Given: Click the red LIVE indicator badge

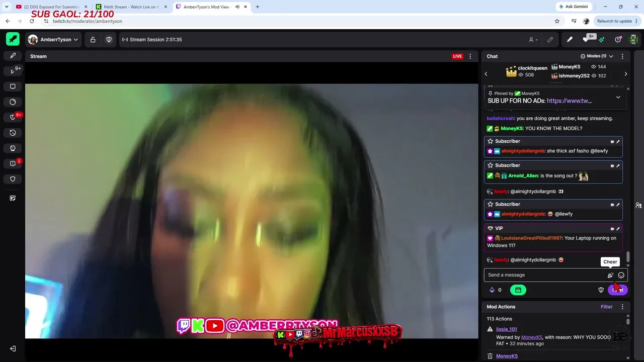Looking at the screenshot, I should point(457,56).
